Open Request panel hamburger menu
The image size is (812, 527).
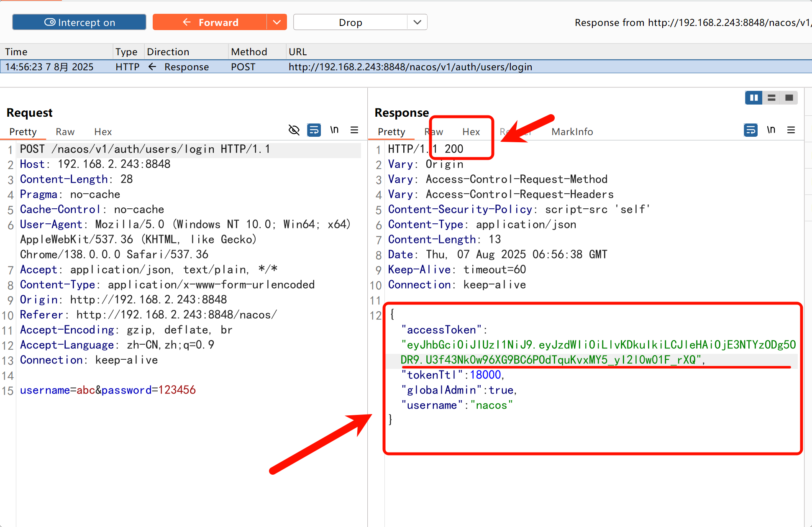354,130
